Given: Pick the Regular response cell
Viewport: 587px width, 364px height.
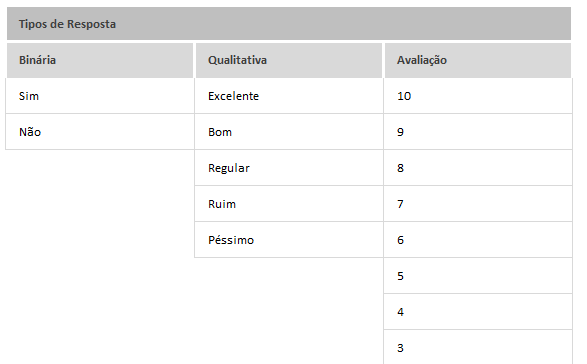Looking at the screenshot, I should tap(289, 168).
